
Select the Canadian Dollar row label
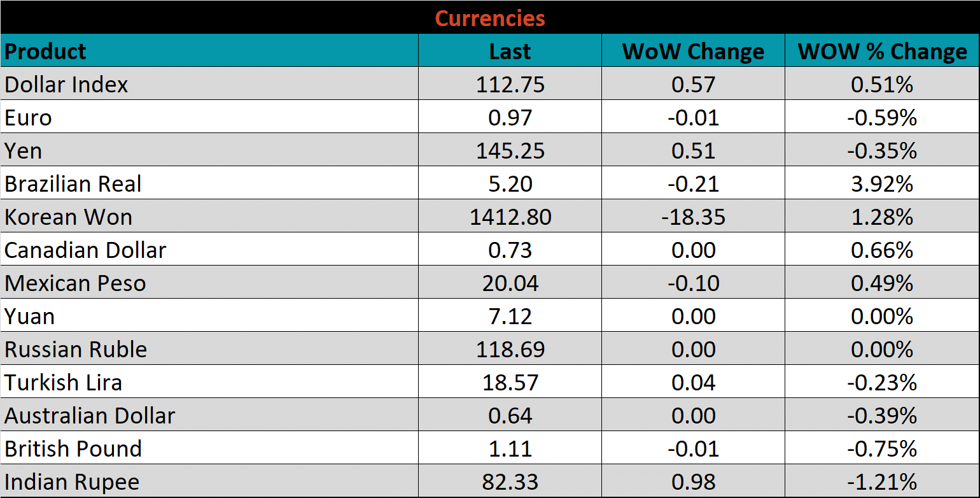pyautogui.click(x=85, y=250)
